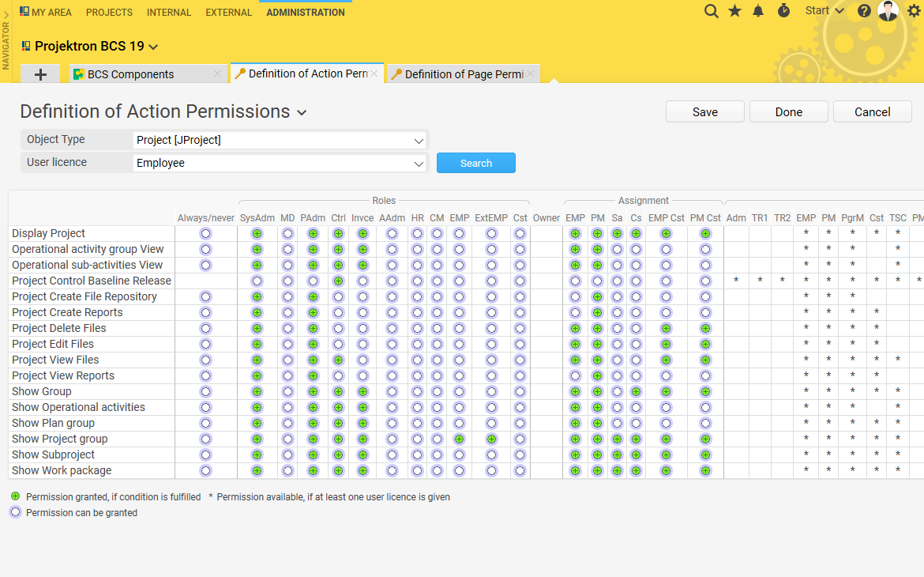Select Always/never radio for Display Project
The image size is (924, 577).
pos(205,233)
